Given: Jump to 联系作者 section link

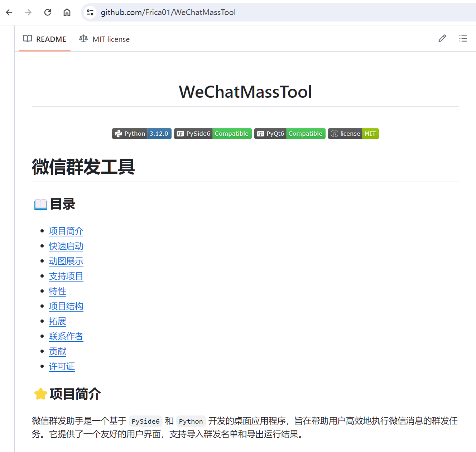Looking at the screenshot, I should point(66,336).
